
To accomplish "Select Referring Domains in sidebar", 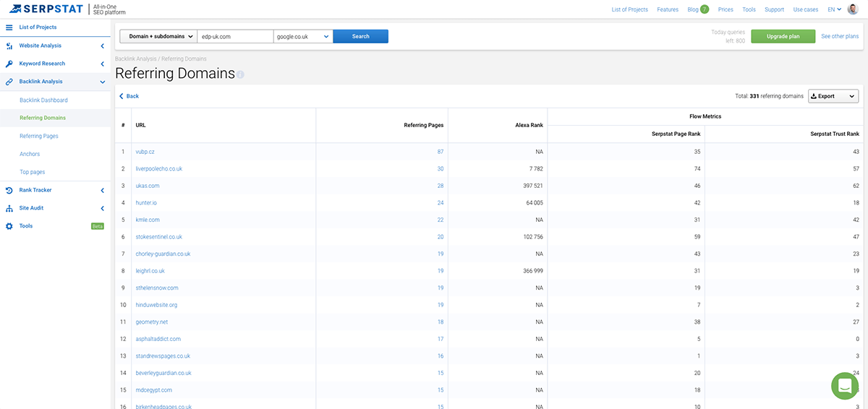I will [43, 118].
